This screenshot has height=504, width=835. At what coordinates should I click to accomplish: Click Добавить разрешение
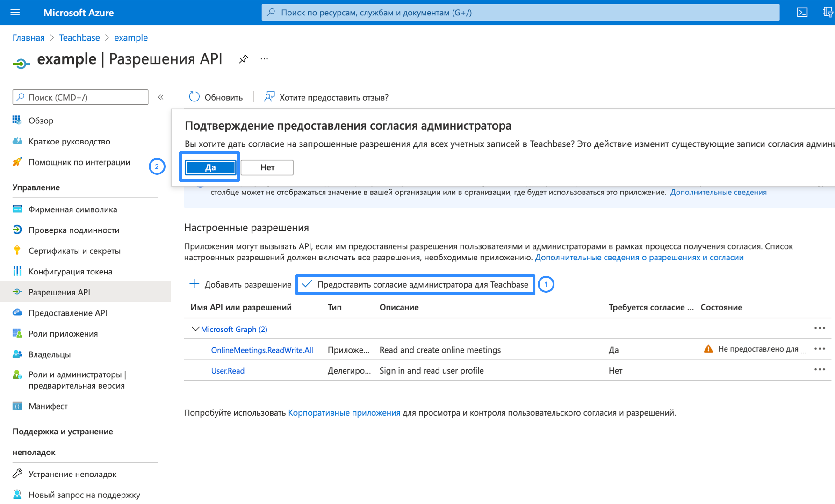240,284
